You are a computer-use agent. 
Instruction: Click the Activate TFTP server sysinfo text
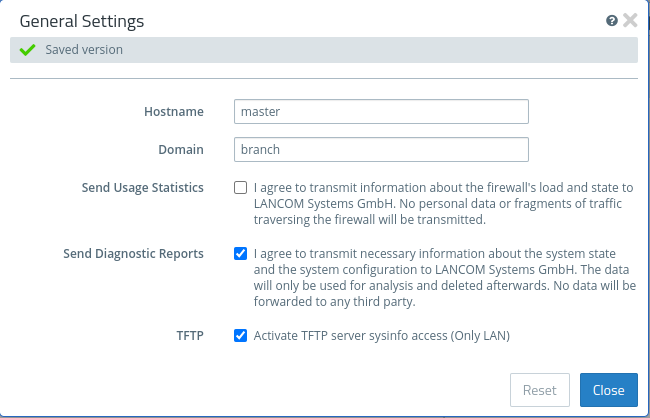(382, 336)
